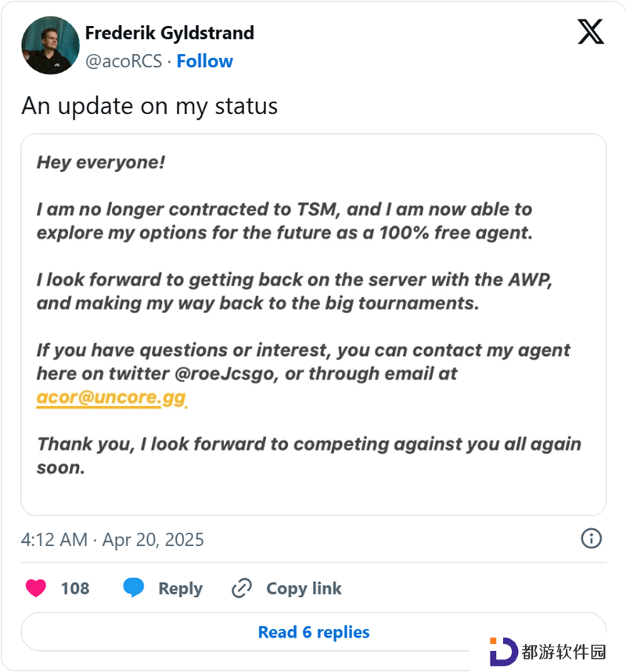Click the 都游软件园 watermark text

(x=563, y=652)
